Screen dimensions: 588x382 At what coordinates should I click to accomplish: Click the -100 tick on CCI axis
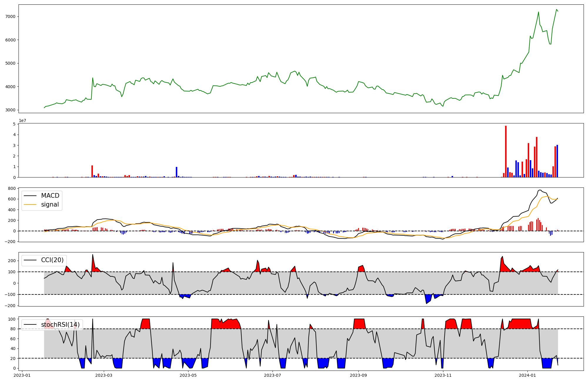coord(10,294)
